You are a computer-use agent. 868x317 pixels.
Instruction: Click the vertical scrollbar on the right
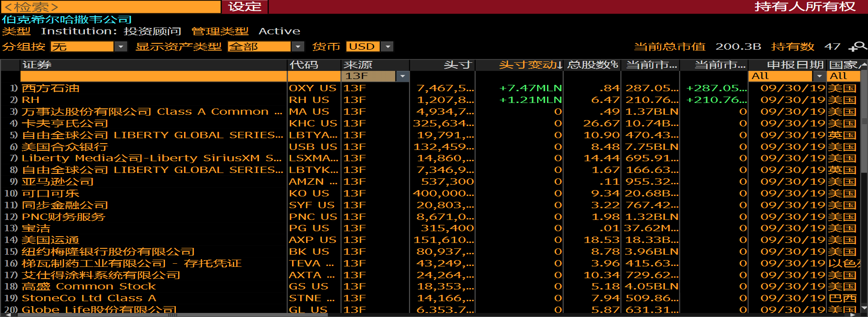pos(864,120)
